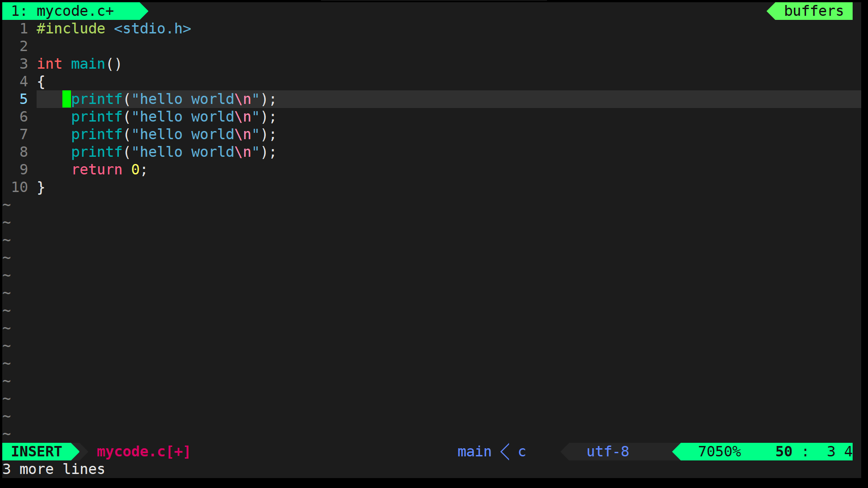Click the int keyword on line 3
This screenshot has height=488, width=868.
pos(49,64)
